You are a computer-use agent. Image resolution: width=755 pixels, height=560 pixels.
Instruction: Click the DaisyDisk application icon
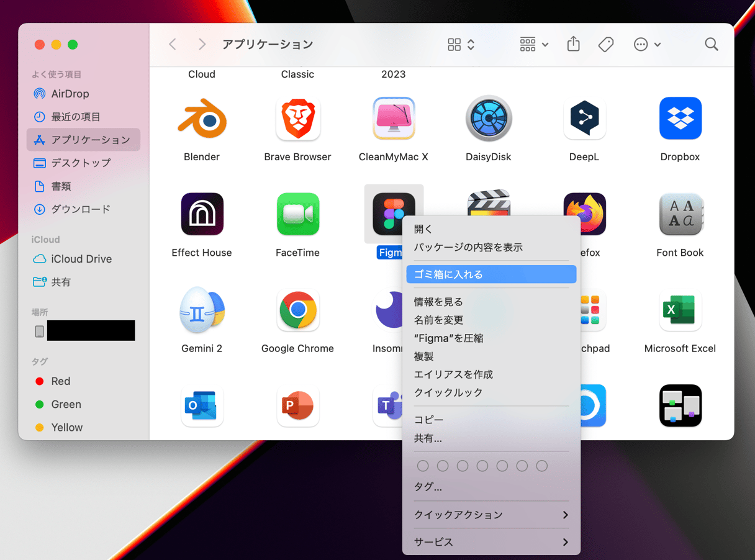click(x=489, y=119)
